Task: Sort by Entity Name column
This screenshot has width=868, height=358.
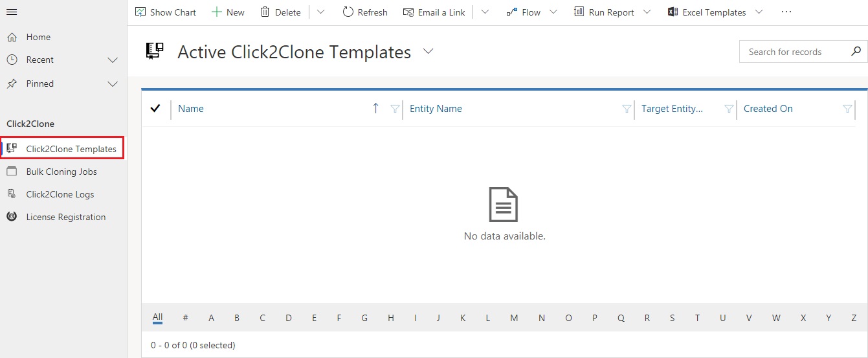Action: click(436, 109)
